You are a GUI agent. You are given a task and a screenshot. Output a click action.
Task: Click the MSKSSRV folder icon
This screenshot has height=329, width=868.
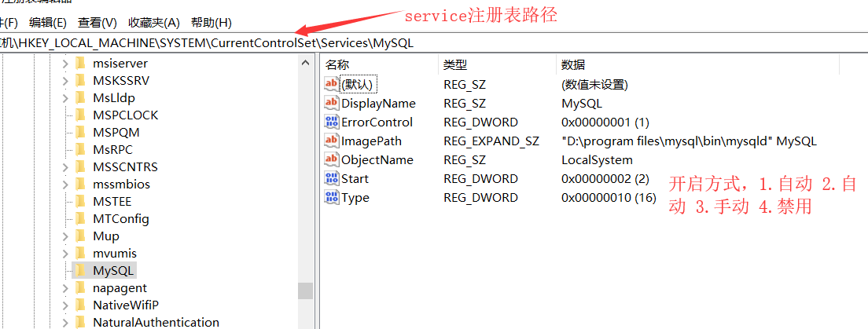point(79,81)
